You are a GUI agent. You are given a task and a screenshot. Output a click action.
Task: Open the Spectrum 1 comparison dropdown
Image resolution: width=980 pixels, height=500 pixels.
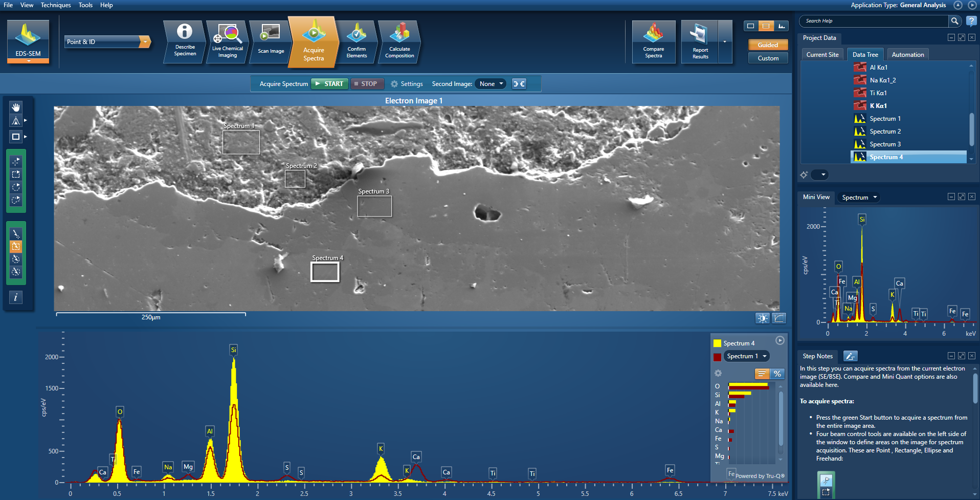pyautogui.click(x=747, y=356)
